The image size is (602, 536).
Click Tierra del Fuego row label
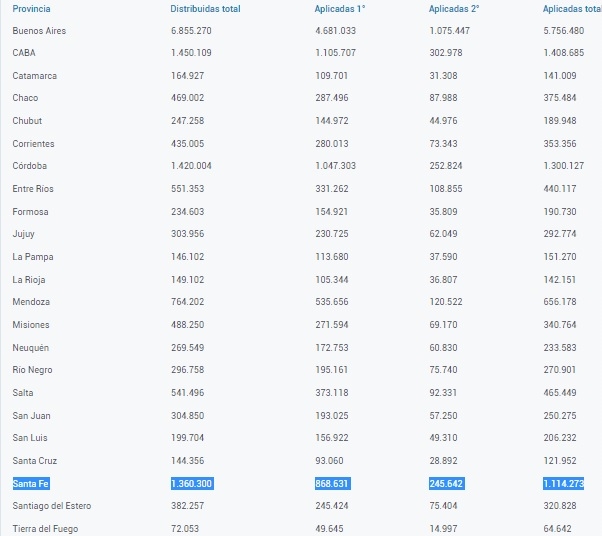click(45, 528)
